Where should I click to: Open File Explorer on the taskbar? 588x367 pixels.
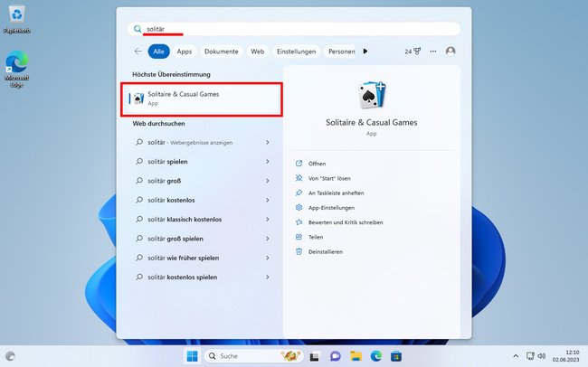356,356
